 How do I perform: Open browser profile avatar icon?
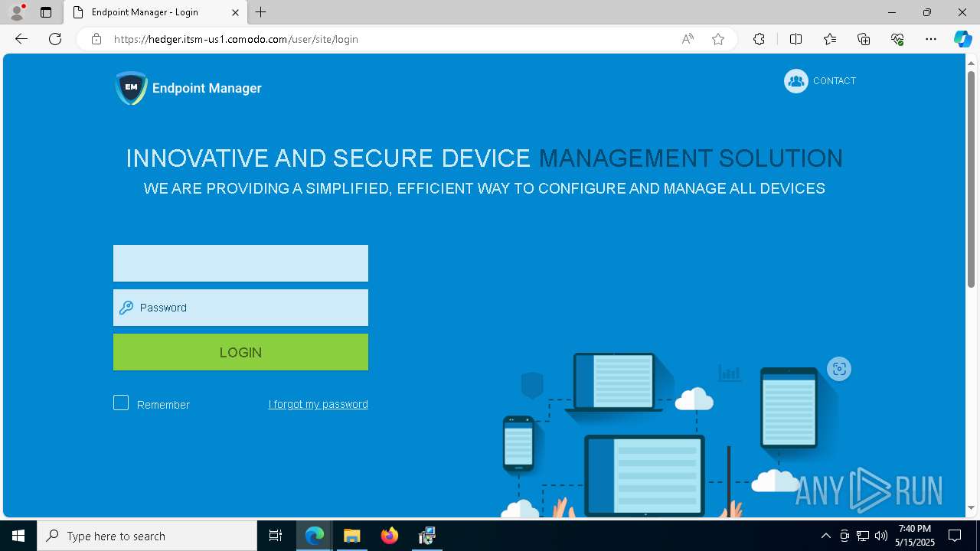click(x=17, y=12)
